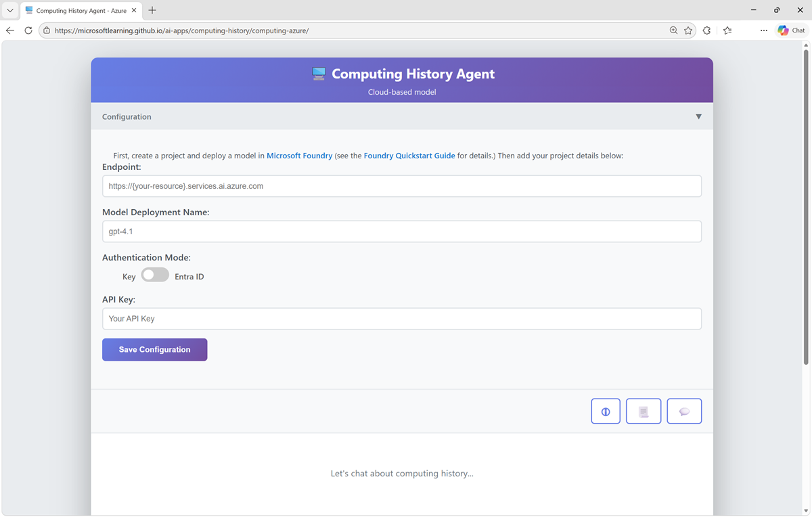Click the "Cloud-based model" subtitle
The width and height of the screenshot is (812, 517).
[402, 92]
